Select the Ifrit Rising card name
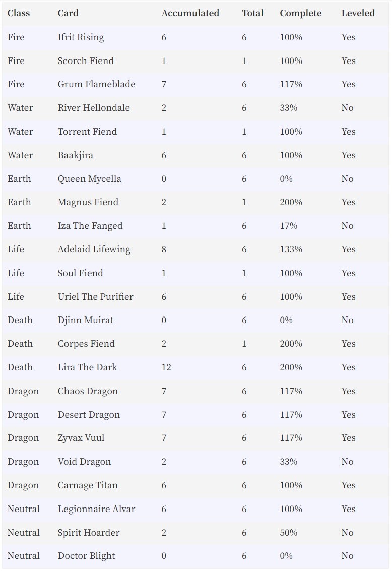 81,37
